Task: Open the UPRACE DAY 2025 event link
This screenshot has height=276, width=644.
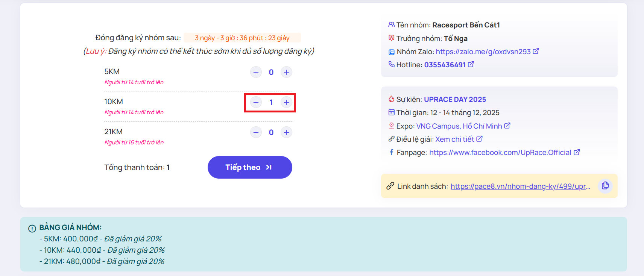Action: 455,99
